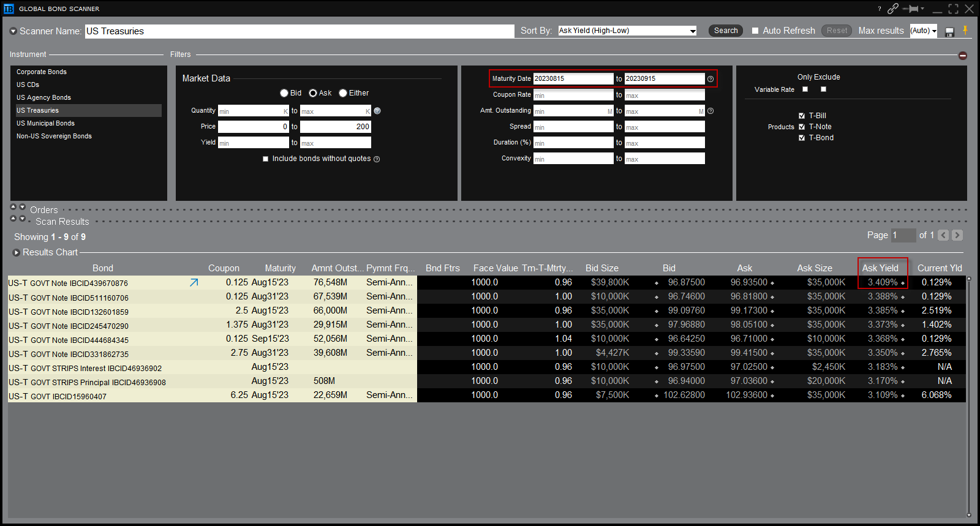Click the up arrow beside Scan Results
The height and width of the screenshot is (526, 980).
13,219
